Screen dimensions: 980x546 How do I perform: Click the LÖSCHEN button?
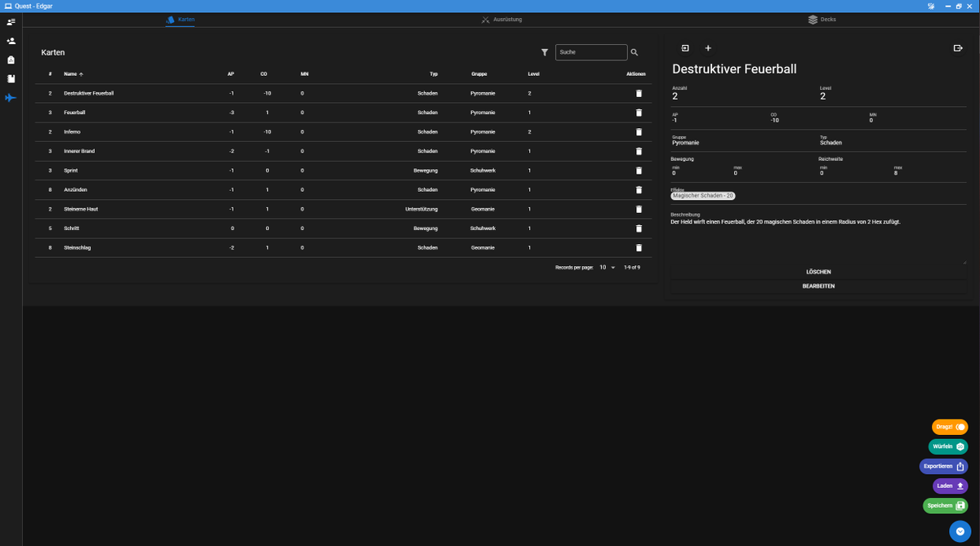818,272
